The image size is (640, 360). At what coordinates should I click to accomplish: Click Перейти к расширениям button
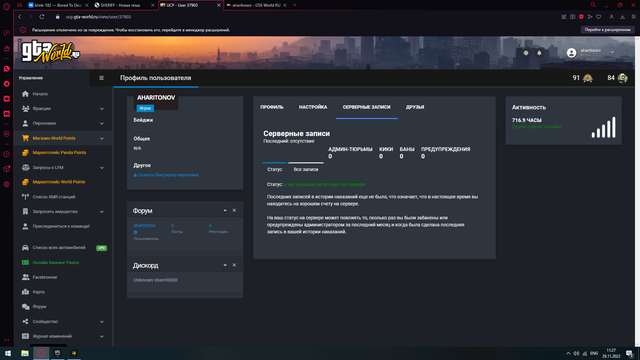coord(607,30)
